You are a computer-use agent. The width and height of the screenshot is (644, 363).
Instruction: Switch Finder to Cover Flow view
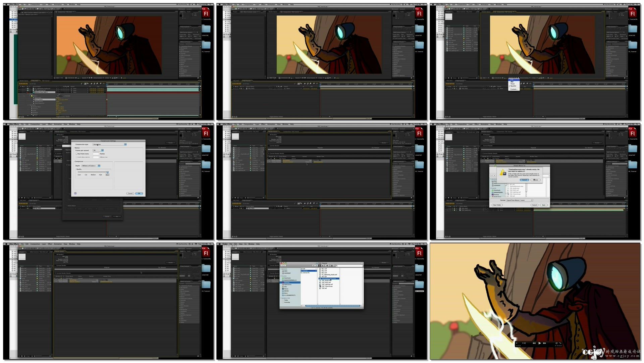coord(323,266)
